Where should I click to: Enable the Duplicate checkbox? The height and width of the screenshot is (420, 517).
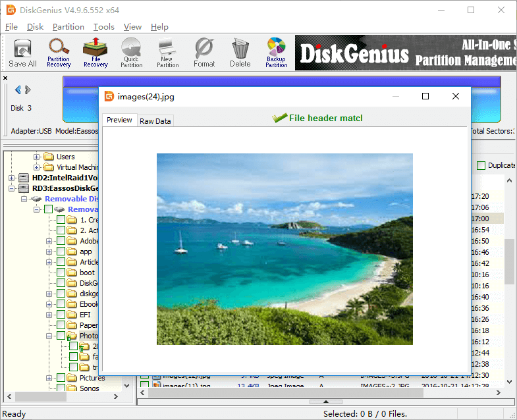[481, 166]
